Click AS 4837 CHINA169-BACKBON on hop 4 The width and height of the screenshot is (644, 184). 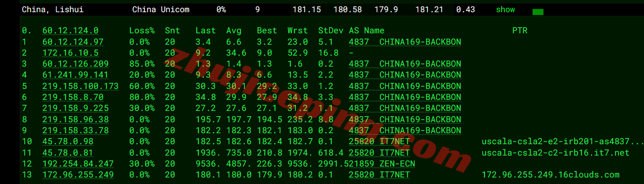(x=405, y=75)
